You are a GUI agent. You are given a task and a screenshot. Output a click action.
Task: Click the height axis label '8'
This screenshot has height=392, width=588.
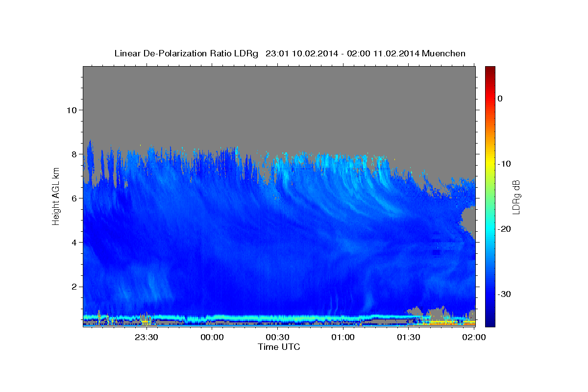[x=74, y=154]
